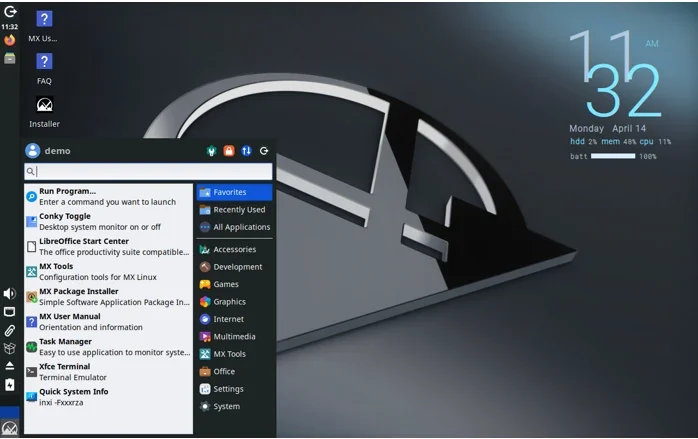Click the display panel icon below the volume control

coord(9,312)
